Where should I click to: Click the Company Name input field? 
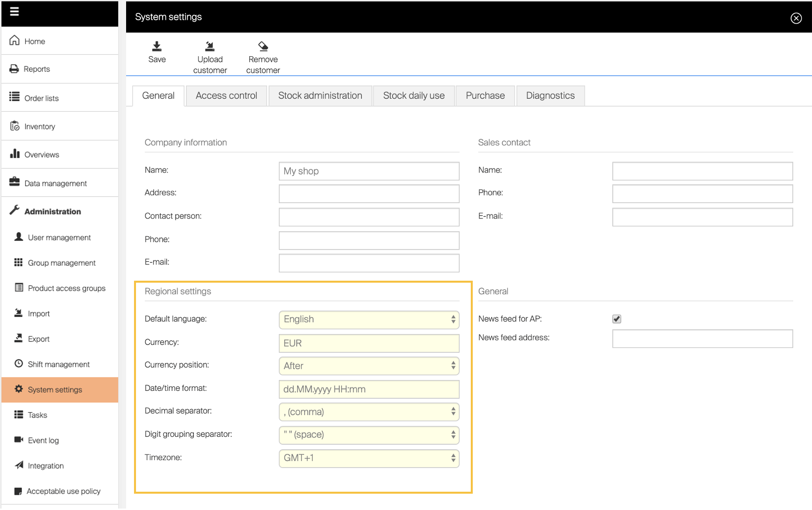tap(369, 171)
